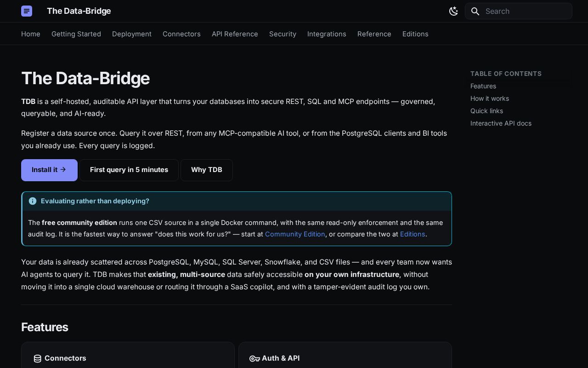Viewport: 588px width, 368px height.
Task: Switch to the Deployment tab
Action: [x=132, y=34]
